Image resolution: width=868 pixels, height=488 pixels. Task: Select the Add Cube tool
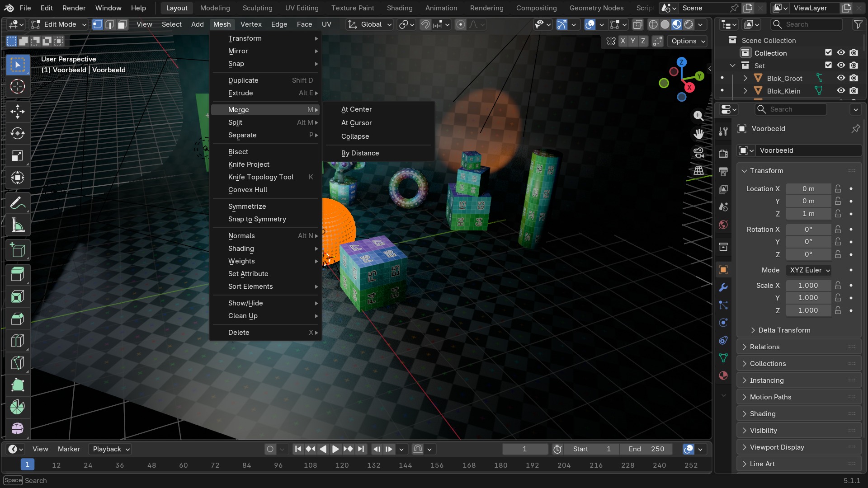coord(18,250)
